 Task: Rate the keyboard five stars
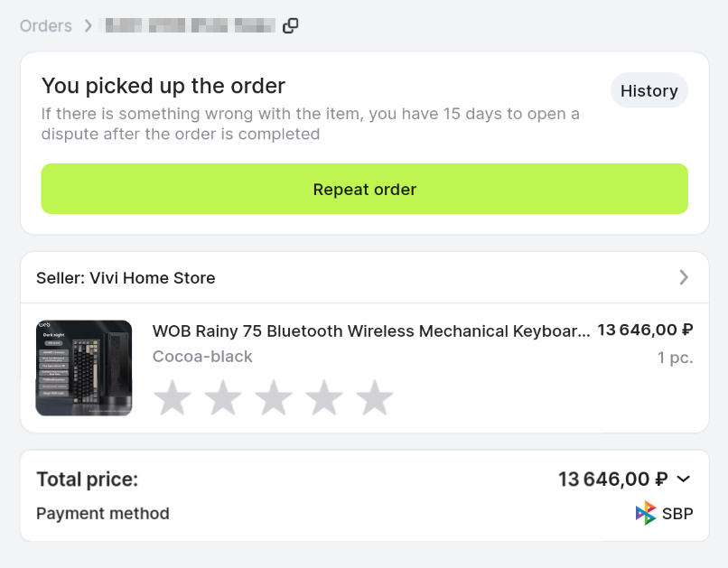(375, 398)
